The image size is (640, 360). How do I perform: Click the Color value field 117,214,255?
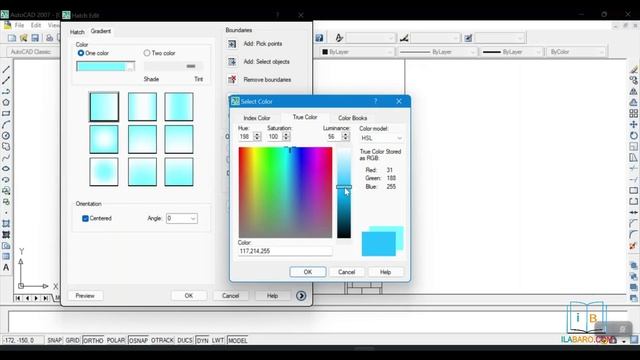click(x=285, y=251)
